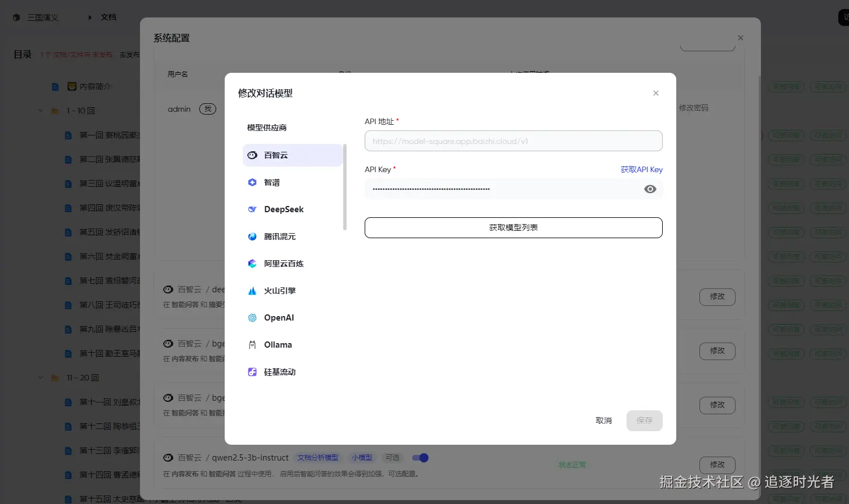Click the 保存 button
This screenshot has width=849, height=504.
click(645, 420)
